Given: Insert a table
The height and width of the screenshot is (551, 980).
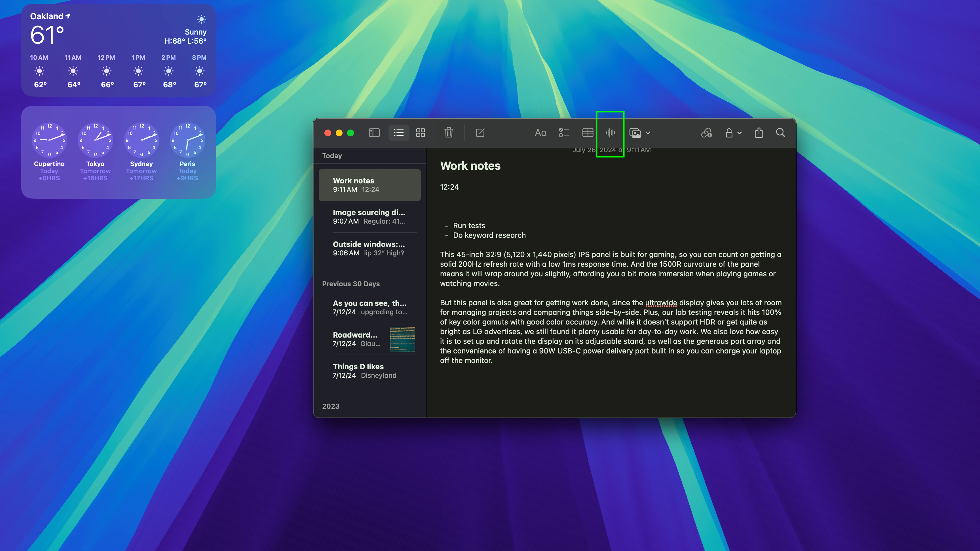Looking at the screenshot, I should pyautogui.click(x=587, y=133).
